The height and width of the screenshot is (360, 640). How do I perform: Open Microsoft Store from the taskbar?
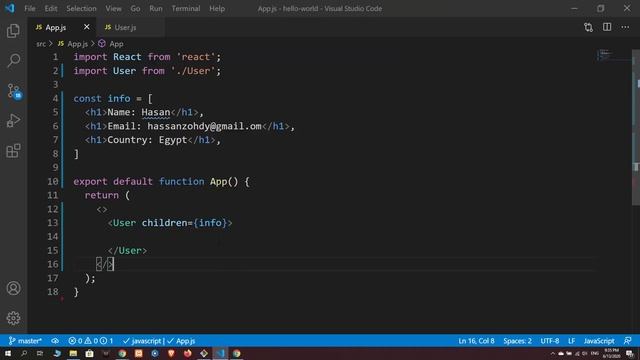tap(89, 353)
